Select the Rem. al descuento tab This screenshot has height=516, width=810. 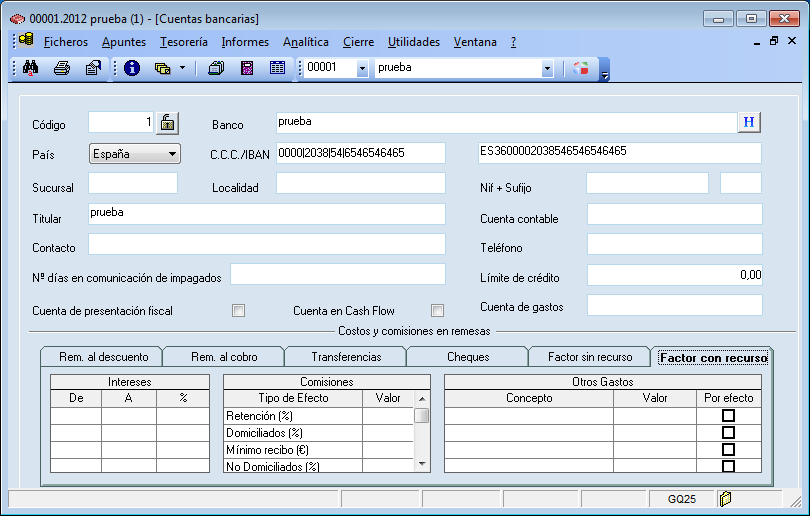pos(103,357)
